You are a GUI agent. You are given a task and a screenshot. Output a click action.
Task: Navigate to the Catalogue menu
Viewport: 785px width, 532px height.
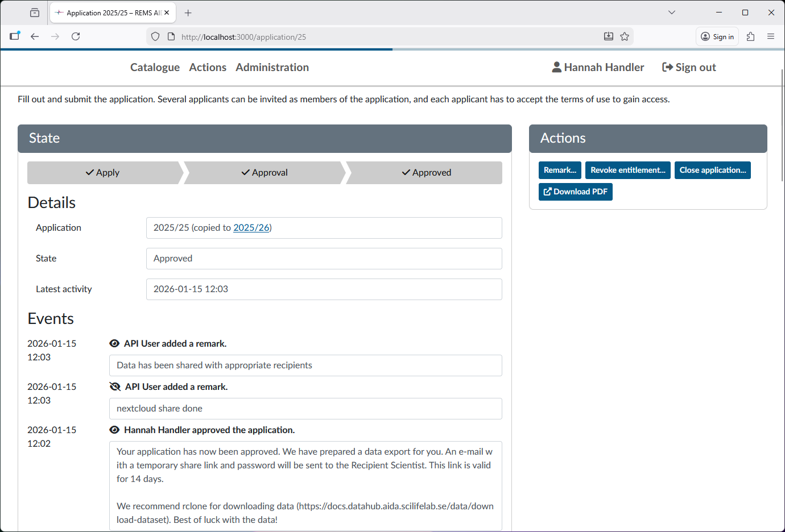click(x=155, y=66)
